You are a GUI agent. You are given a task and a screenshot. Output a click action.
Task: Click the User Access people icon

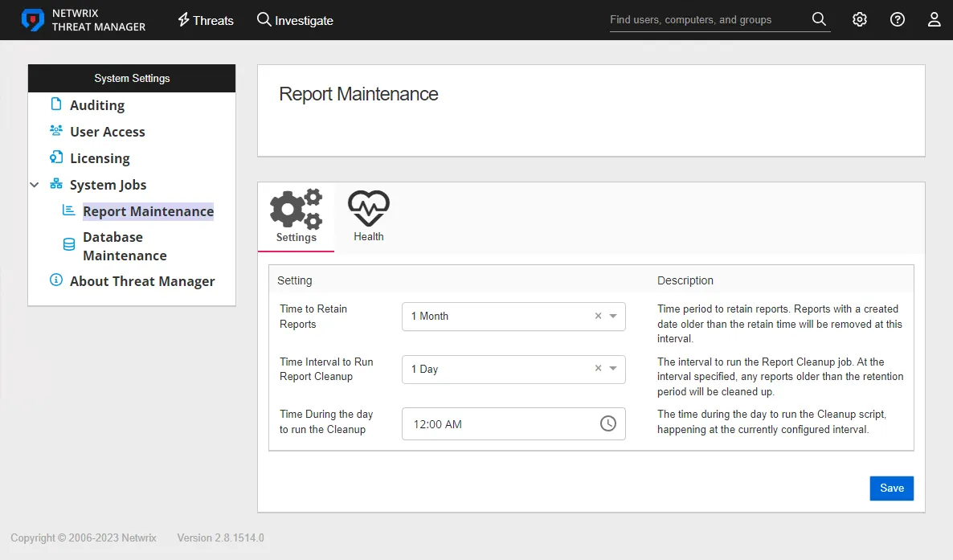tap(56, 130)
